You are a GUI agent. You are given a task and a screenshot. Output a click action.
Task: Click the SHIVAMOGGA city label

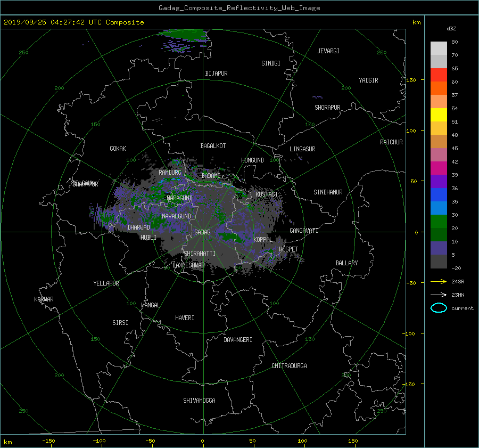click(199, 400)
